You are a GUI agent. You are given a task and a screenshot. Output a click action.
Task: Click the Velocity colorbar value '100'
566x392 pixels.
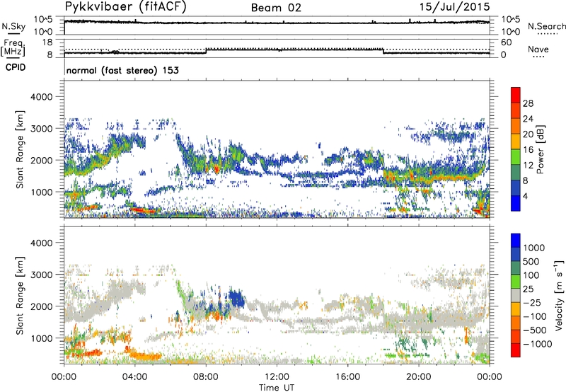click(531, 275)
